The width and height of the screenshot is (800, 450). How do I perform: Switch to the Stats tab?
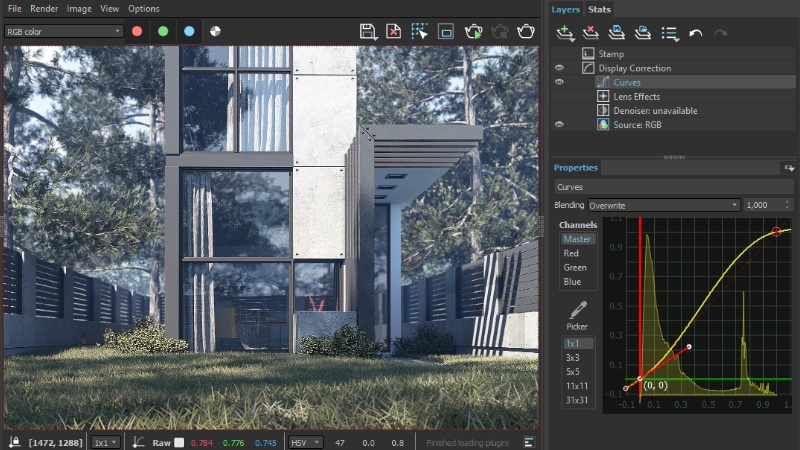pyautogui.click(x=599, y=9)
